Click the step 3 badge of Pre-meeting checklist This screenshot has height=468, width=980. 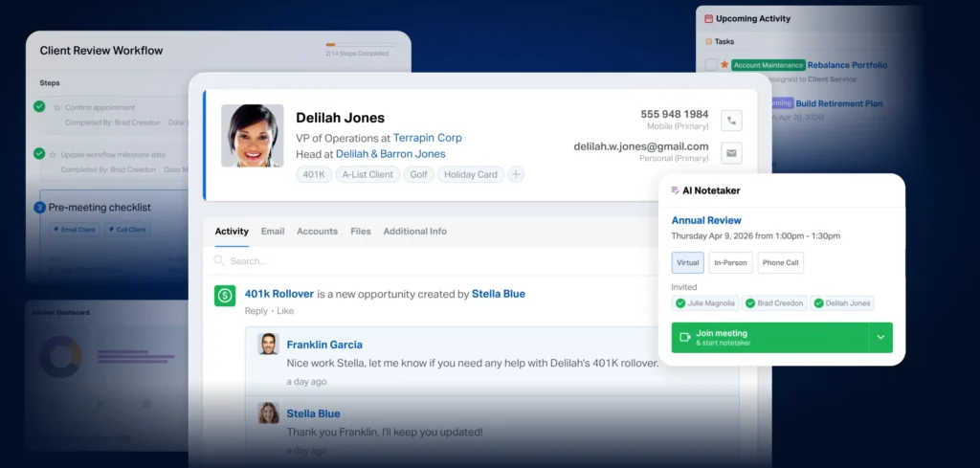[40, 208]
